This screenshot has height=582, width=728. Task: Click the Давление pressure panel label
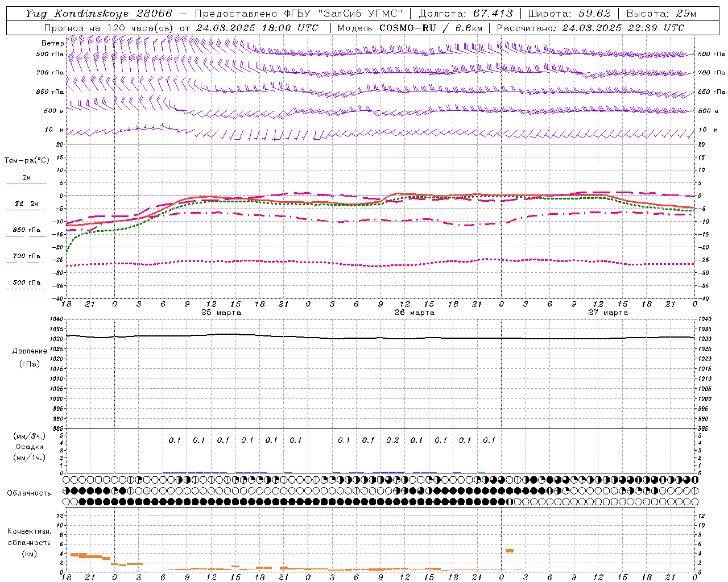coord(30,351)
